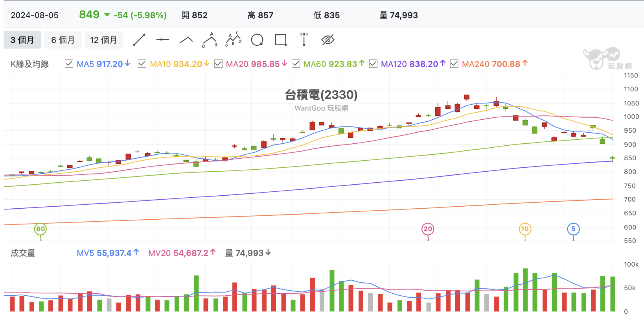Viewport: 644px width, 315px height.
Task: Click the yellow 10-day marker on the timeline
Action: coord(525,229)
